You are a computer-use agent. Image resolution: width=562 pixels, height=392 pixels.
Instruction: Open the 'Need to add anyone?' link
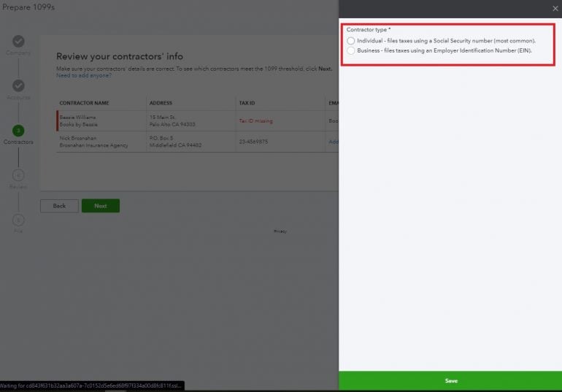(x=80, y=75)
